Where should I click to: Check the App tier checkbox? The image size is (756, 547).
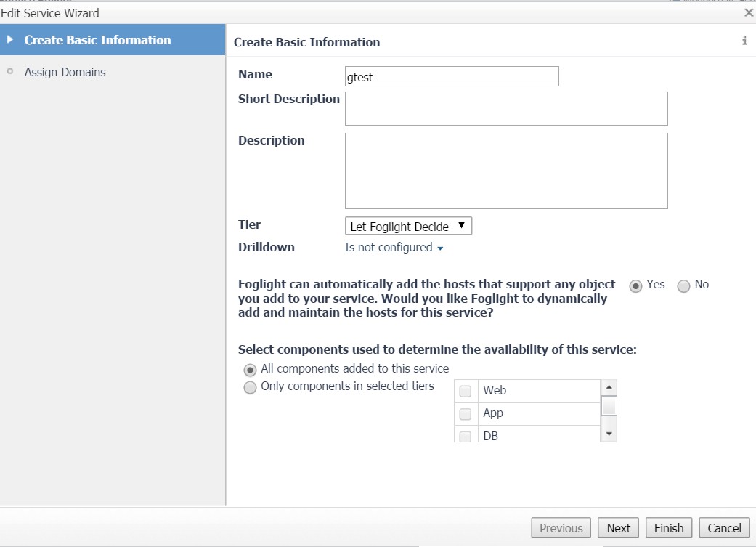[466, 414]
